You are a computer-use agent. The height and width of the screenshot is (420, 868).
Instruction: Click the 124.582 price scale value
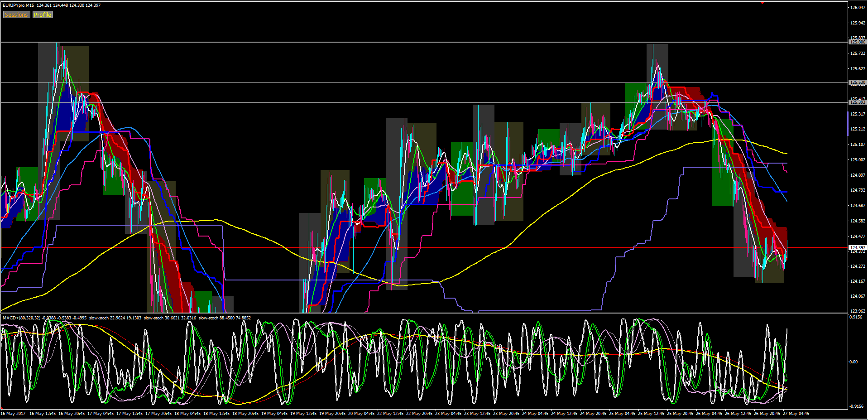[x=858, y=221]
